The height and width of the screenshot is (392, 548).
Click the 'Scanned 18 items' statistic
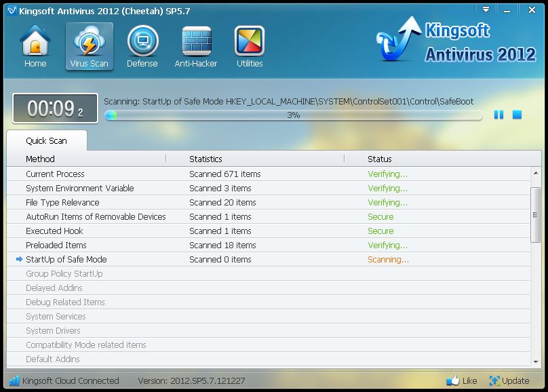pyautogui.click(x=222, y=246)
